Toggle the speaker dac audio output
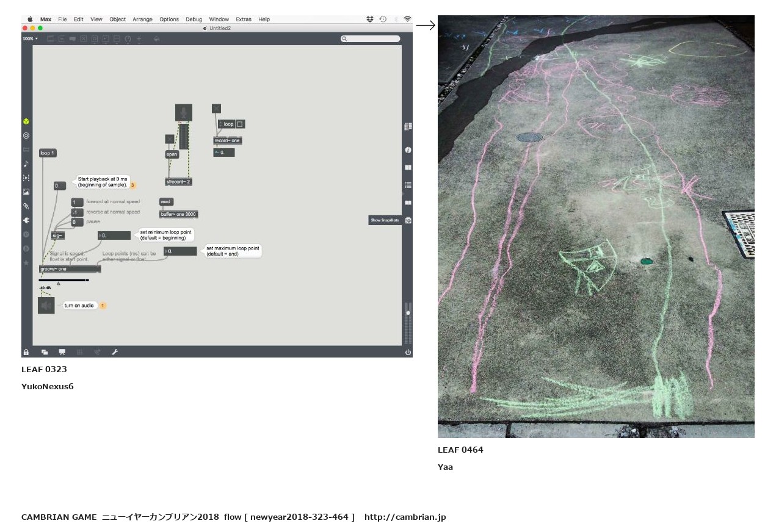This screenshot has height=532, width=776. [x=46, y=306]
